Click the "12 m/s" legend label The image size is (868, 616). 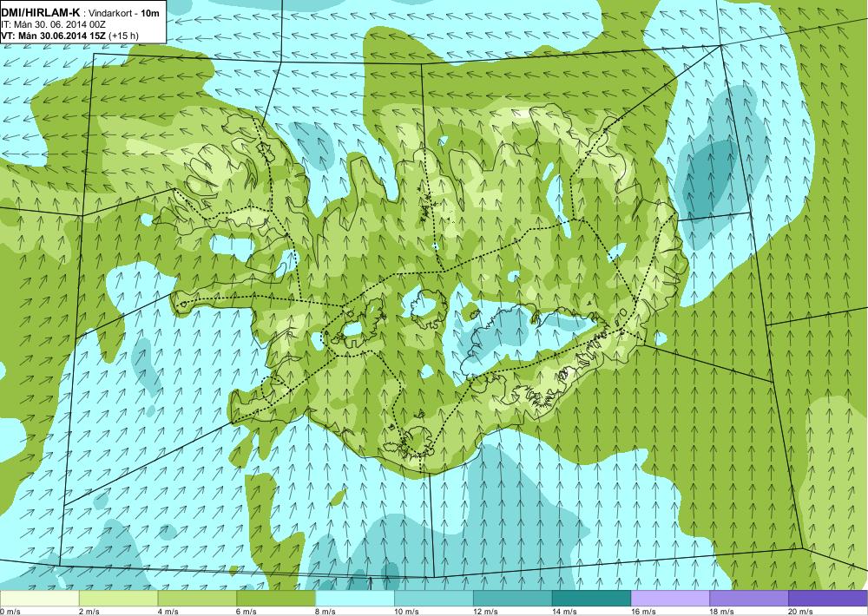click(486, 612)
